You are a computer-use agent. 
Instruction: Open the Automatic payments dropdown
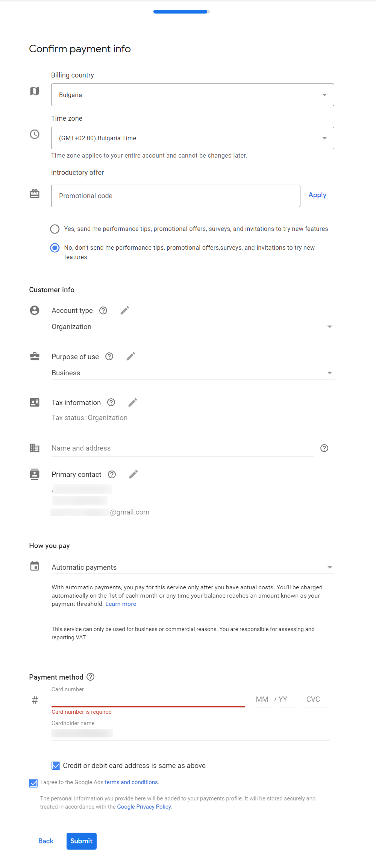tap(193, 567)
